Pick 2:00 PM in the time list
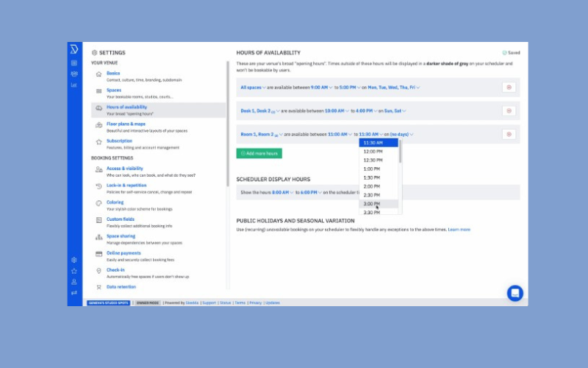 [x=379, y=186]
